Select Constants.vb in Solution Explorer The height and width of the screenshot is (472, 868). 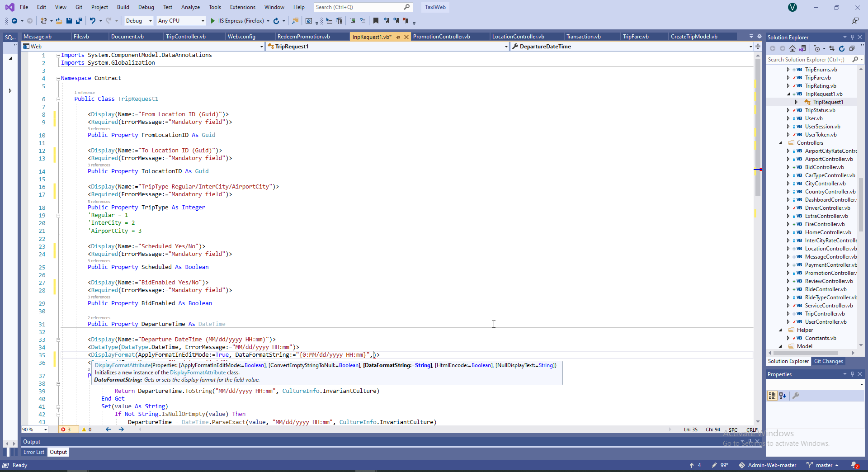point(821,338)
